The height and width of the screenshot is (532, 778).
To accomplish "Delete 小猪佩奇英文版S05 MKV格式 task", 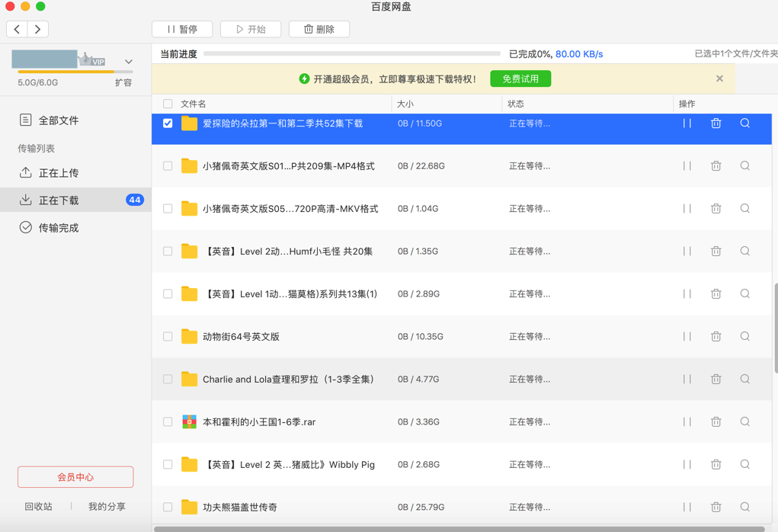I will 716,208.
